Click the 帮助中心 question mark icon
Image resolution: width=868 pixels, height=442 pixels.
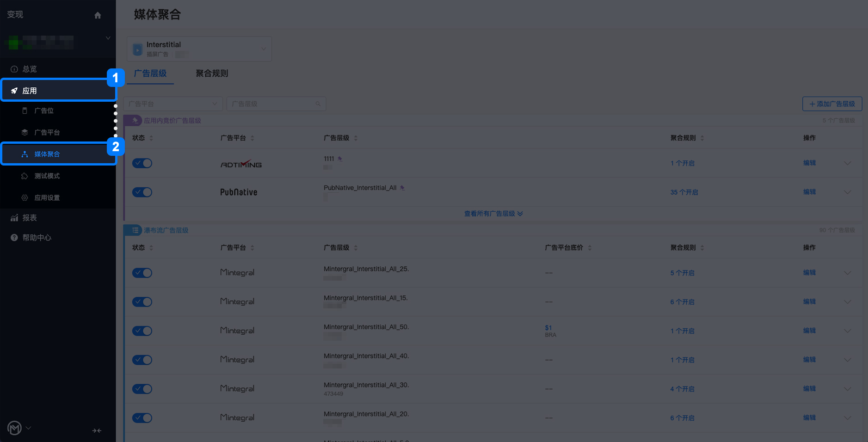coord(14,237)
